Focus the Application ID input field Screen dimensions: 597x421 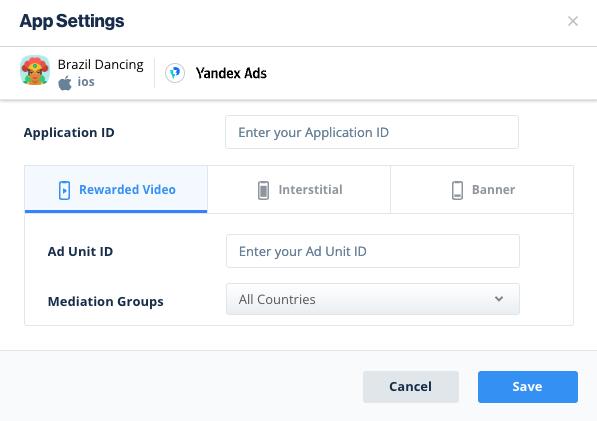372,132
